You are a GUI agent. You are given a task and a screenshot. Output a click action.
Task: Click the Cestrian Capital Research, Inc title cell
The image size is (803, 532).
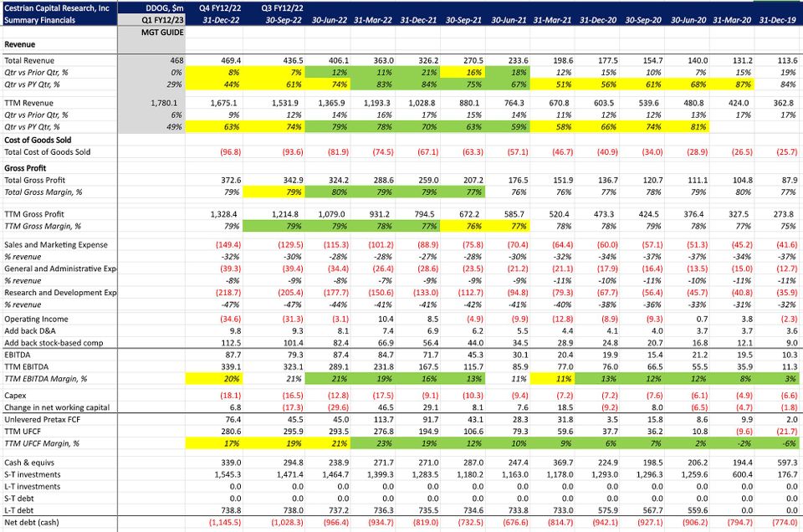(x=59, y=8)
